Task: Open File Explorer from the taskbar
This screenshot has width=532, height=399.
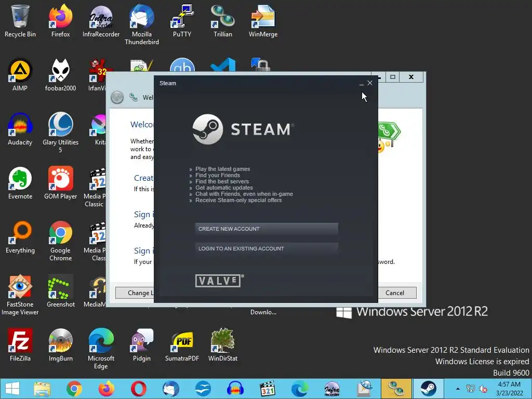Action: coord(42,389)
